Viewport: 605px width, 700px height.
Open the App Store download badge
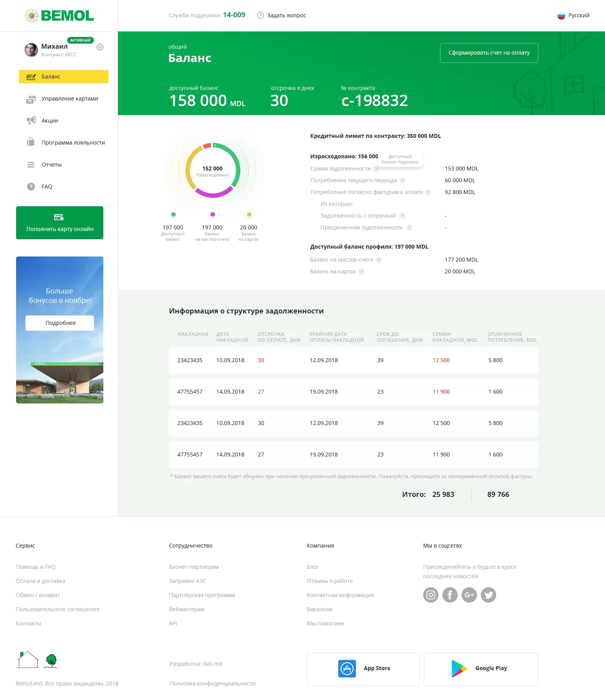[x=363, y=669]
